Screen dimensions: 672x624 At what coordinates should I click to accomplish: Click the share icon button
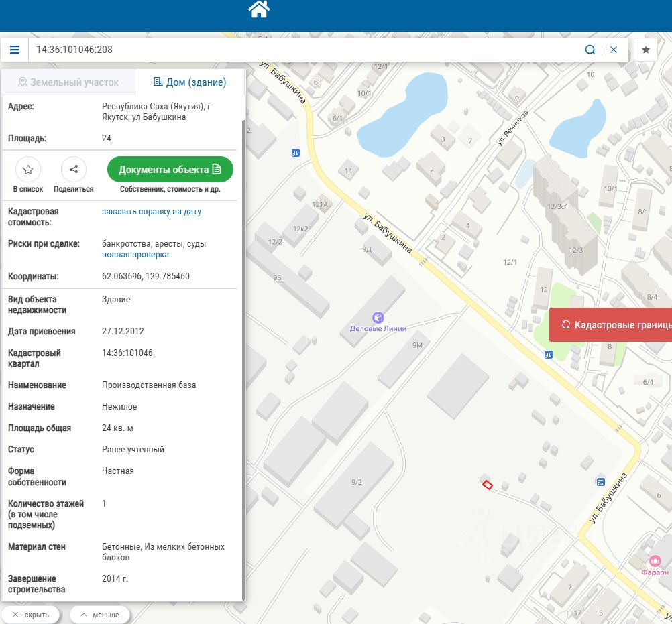(74, 170)
